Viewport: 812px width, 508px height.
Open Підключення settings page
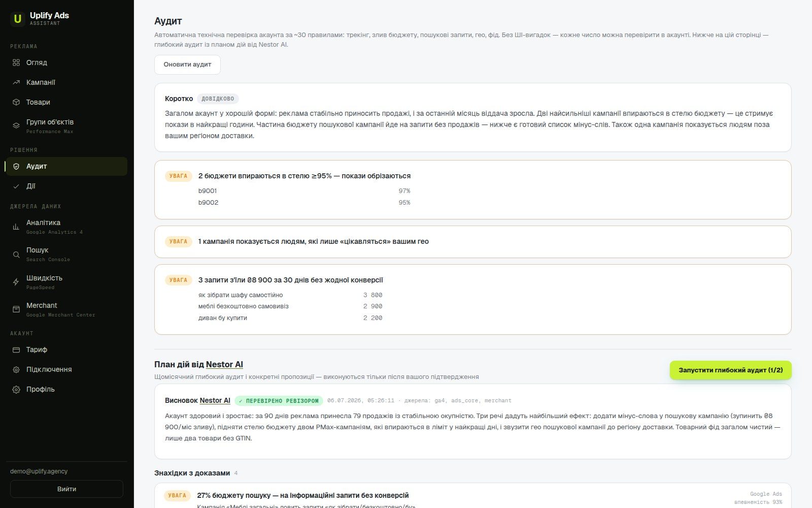tap(66, 369)
